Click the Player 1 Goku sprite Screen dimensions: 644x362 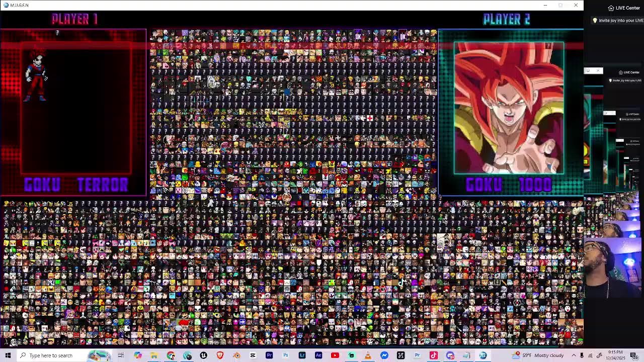coord(37,76)
